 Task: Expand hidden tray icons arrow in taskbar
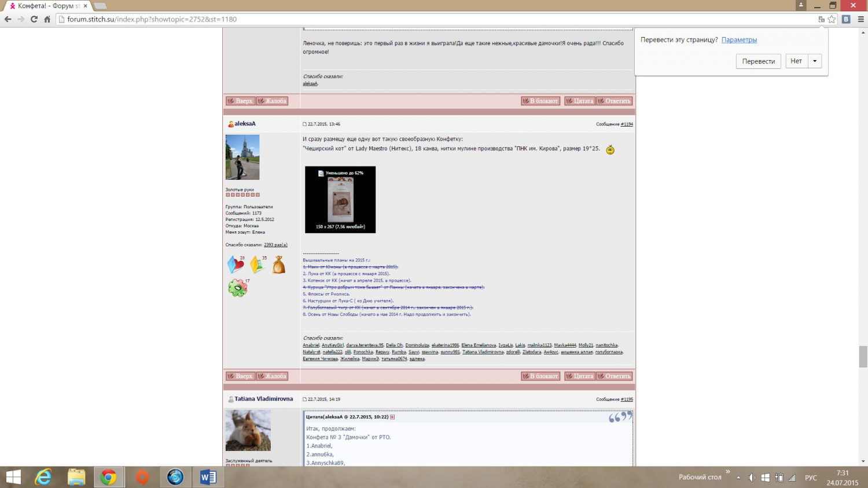[x=738, y=478]
